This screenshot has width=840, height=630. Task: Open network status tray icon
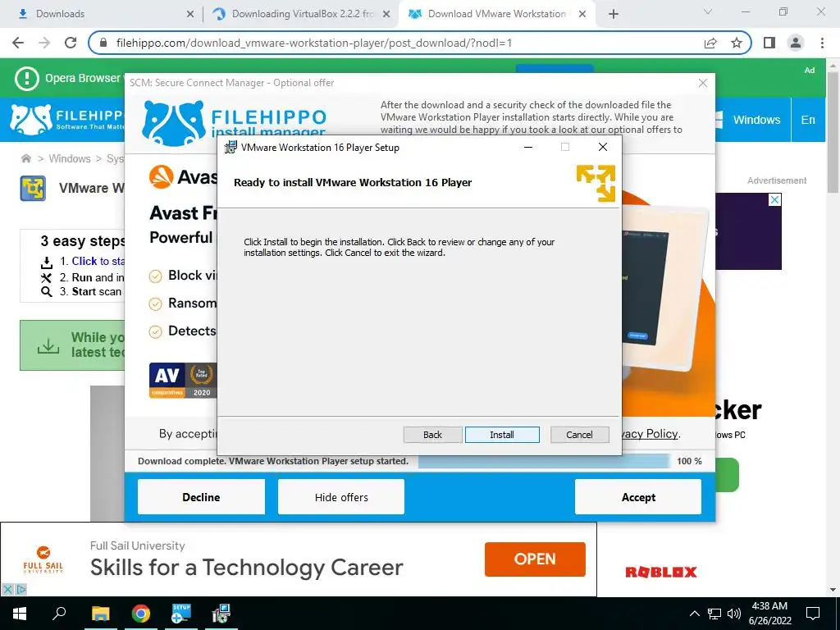[714, 614]
